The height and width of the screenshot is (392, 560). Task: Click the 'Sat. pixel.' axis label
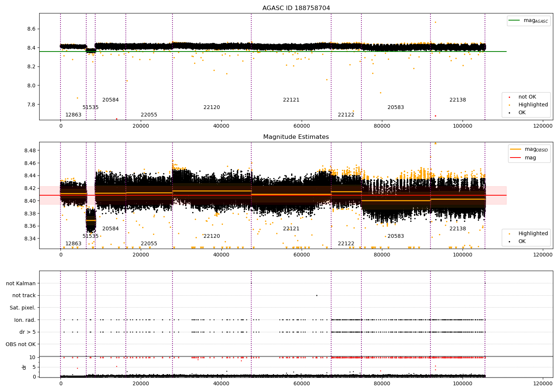click(x=23, y=308)
